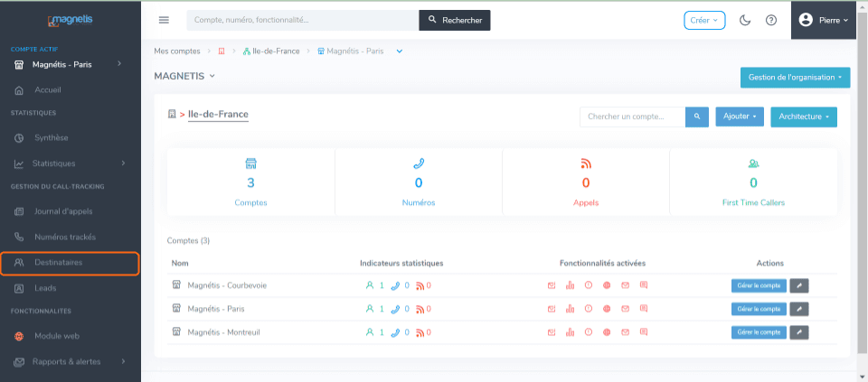Screen dimensions: 868x382
Task: Open the Architecture dropdown
Action: coord(804,116)
